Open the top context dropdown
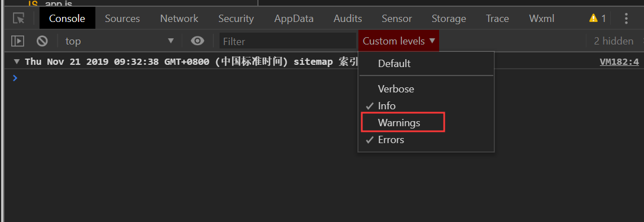This screenshot has width=644, height=222. coord(120,41)
